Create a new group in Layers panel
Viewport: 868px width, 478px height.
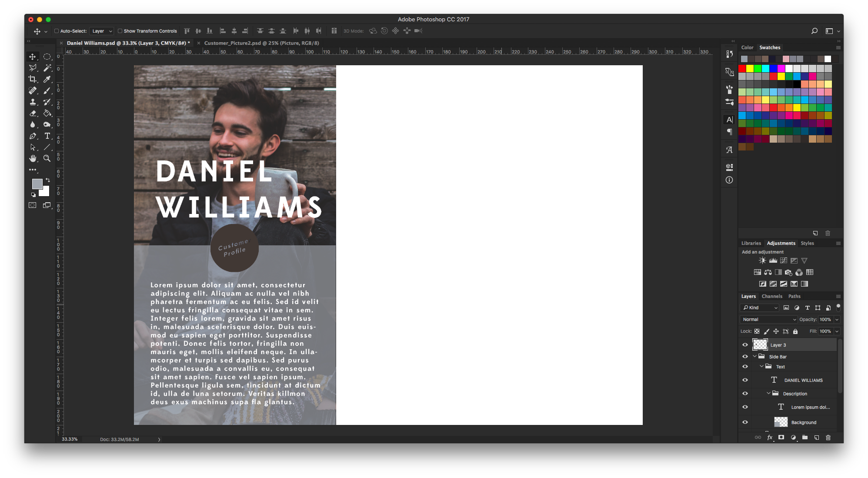coord(805,438)
